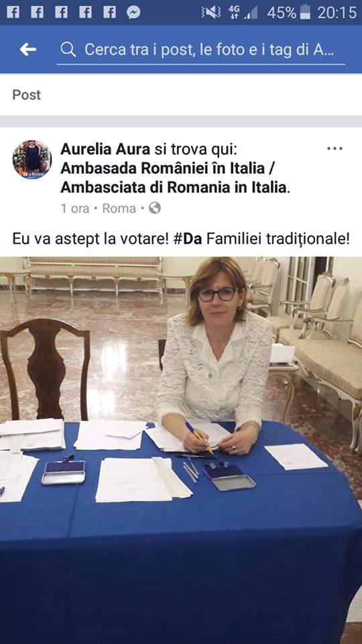Open Aurelia Aura's profile picture
The width and height of the screenshot is (362, 644).
click(x=32, y=160)
